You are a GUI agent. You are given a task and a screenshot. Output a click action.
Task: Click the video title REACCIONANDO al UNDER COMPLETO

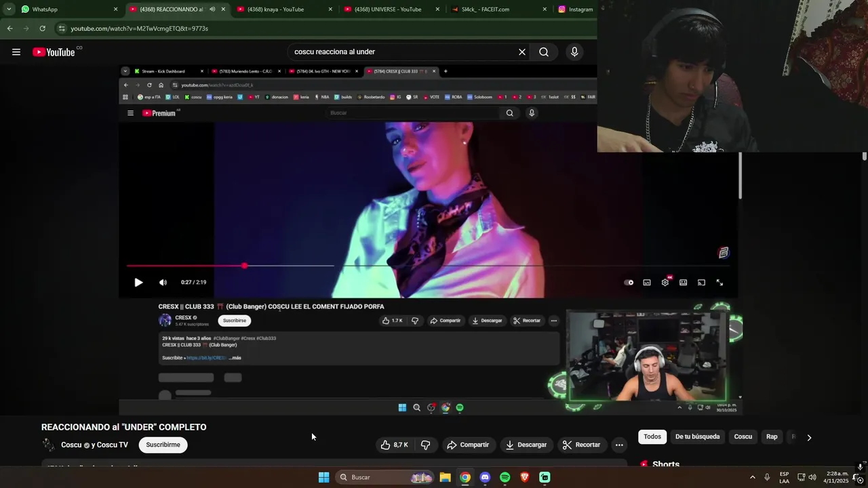coord(124,427)
